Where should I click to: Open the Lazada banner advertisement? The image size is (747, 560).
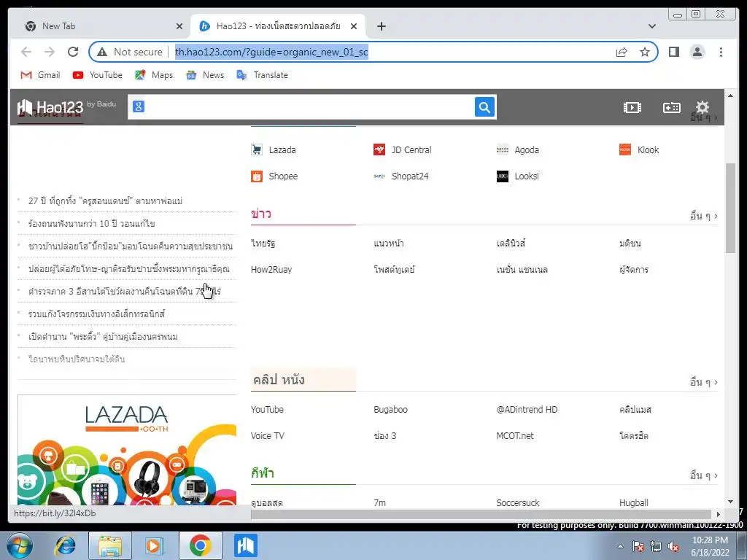click(x=127, y=449)
